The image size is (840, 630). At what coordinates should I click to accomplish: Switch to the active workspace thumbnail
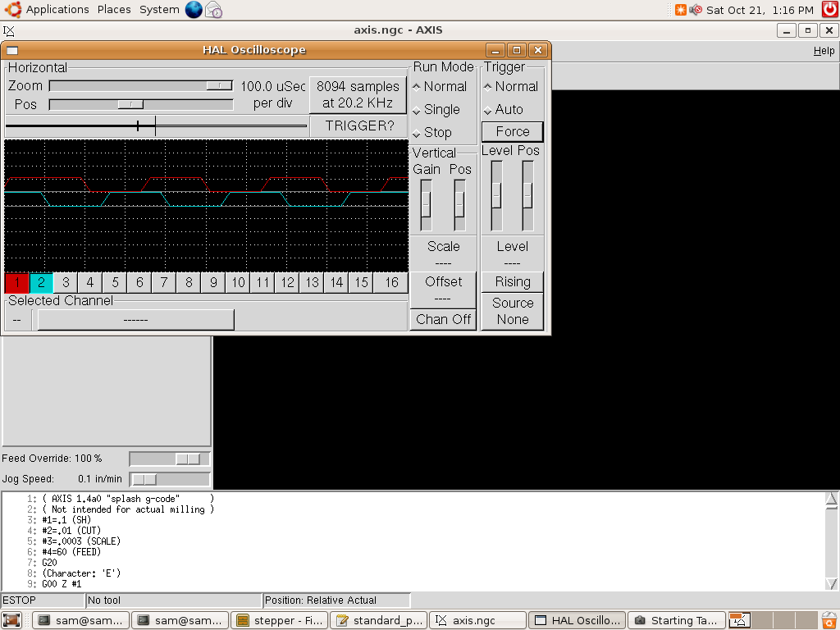[x=739, y=620]
